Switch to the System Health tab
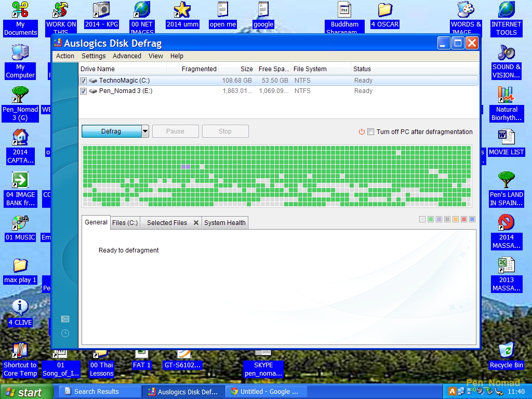532x399 pixels. coord(225,222)
